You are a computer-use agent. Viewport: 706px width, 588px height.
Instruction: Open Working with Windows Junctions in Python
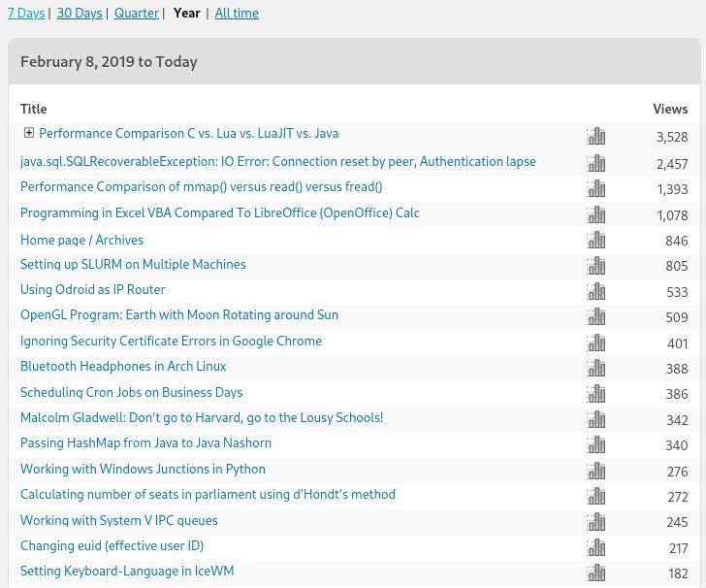[143, 470]
